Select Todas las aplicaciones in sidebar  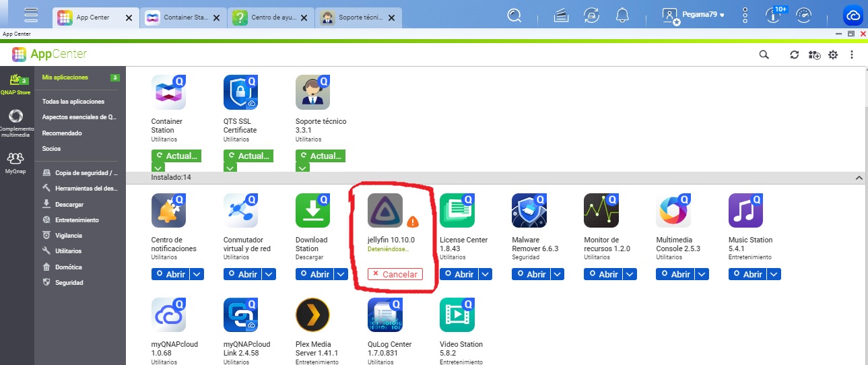73,102
